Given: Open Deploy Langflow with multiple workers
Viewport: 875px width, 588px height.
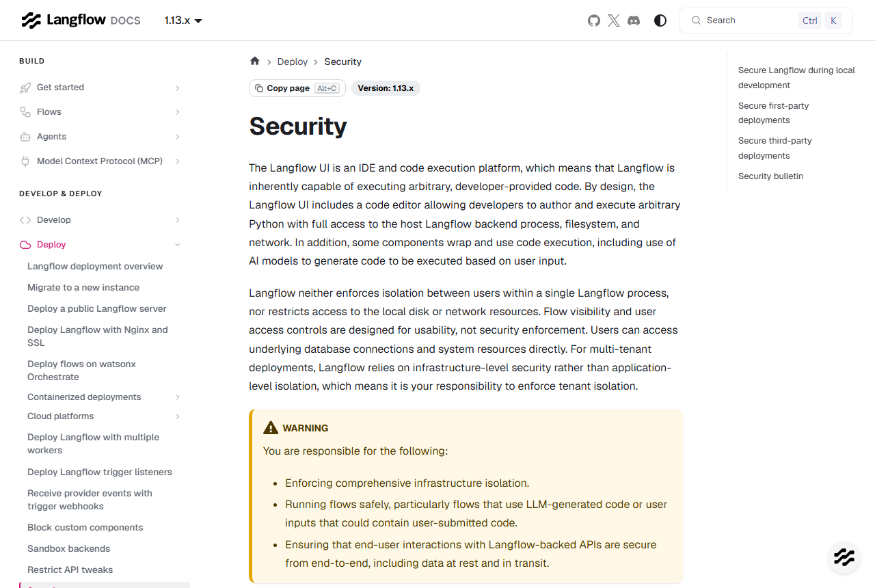Looking at the screenshot, I should (x=94, y=444).
